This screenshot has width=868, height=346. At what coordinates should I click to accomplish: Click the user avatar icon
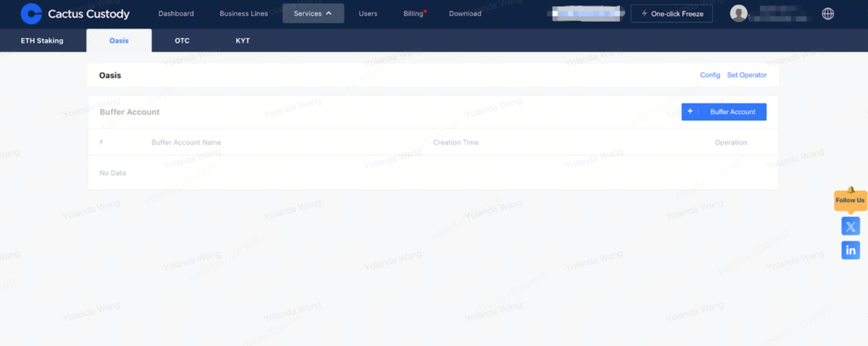pos(738,13)
